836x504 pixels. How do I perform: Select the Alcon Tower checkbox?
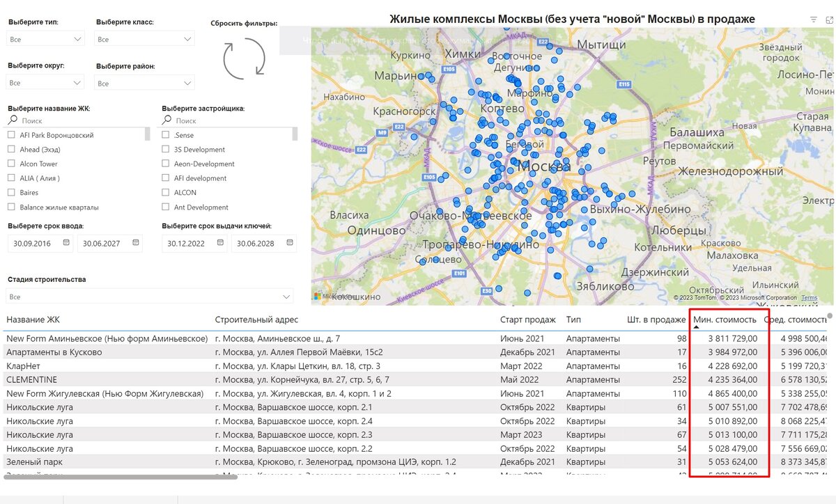pyautogui.click(x=11, y=164)
